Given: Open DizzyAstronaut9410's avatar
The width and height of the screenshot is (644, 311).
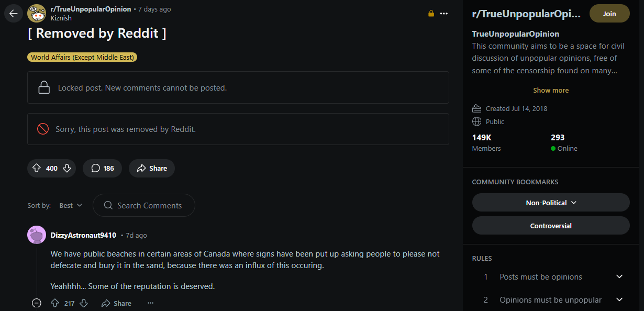Looking at the screenshot, I should click(36, 235).
